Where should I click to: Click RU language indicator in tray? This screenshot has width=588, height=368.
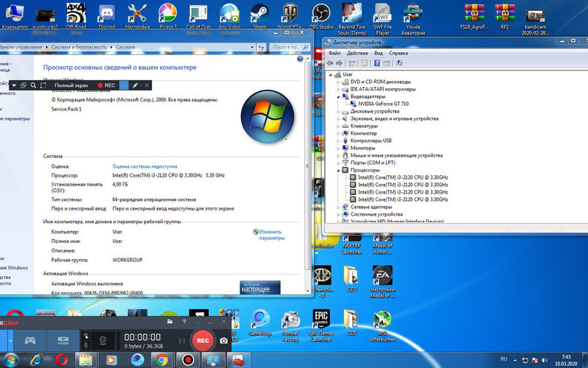[503, 359]
